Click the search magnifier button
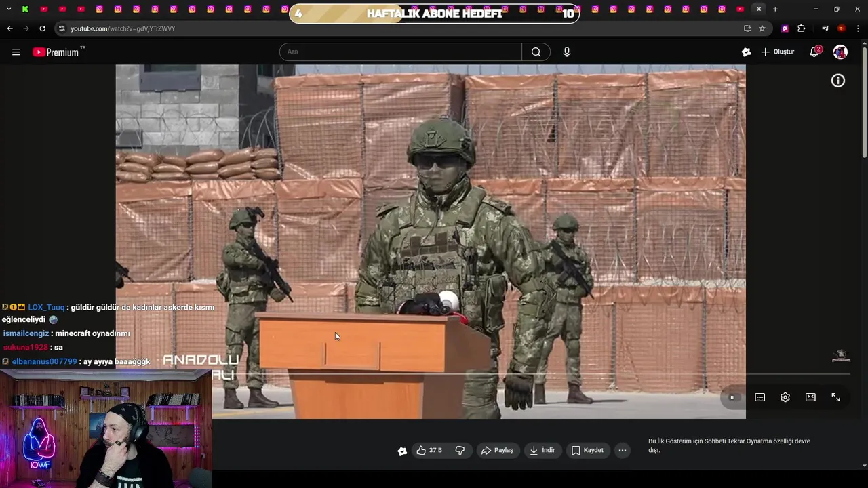This screenshot has height=488, width=868. tap(536, 52)
